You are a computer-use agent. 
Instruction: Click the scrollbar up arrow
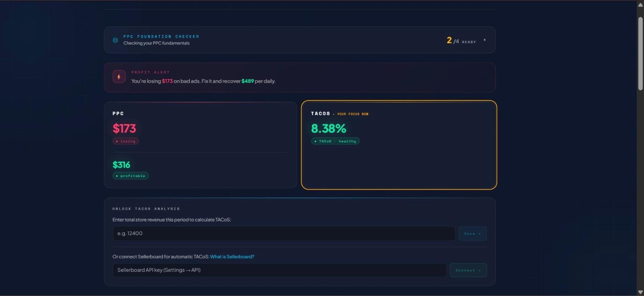click(640, 5)
